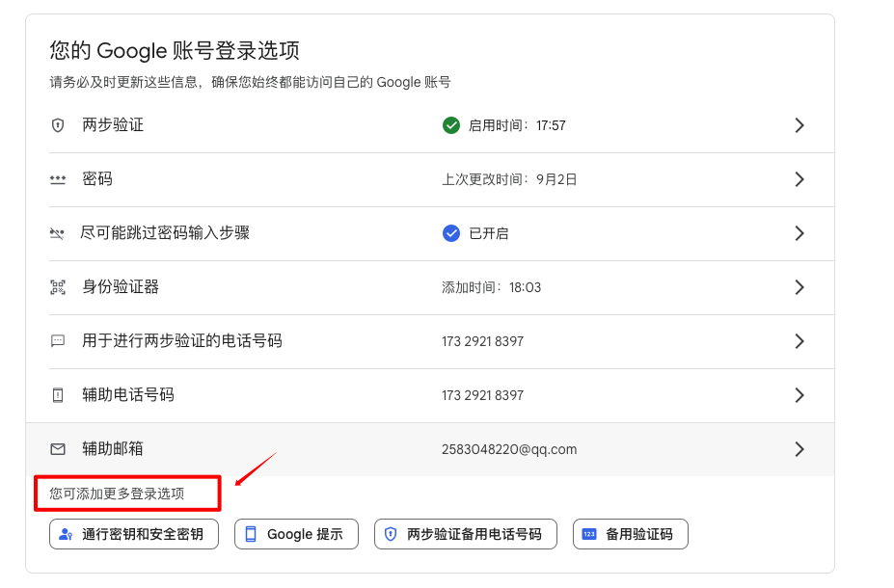Open 两步验证 via its chevron arrow

pos(799,125)
